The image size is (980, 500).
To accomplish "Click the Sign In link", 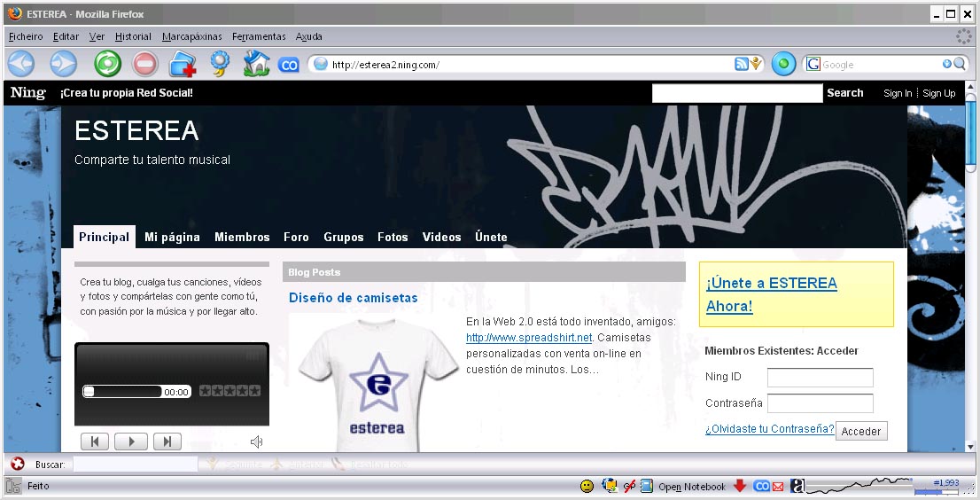I will point(898,93).
